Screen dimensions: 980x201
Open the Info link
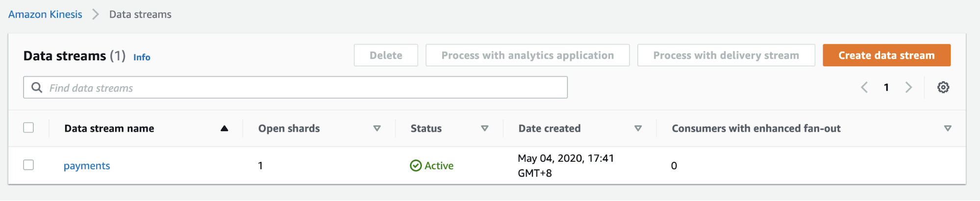click(142, 57)
